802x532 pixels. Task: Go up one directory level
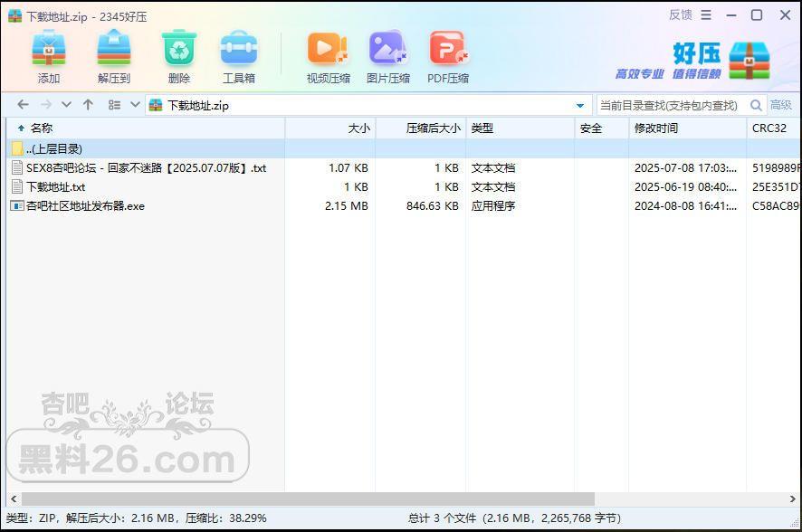point(88,105)
